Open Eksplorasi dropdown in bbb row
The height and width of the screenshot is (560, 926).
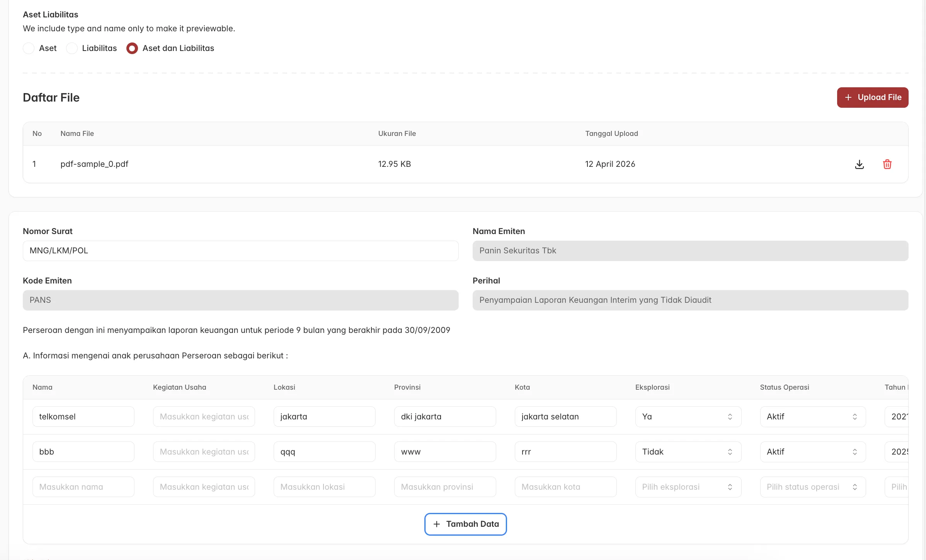click(688, 452)
